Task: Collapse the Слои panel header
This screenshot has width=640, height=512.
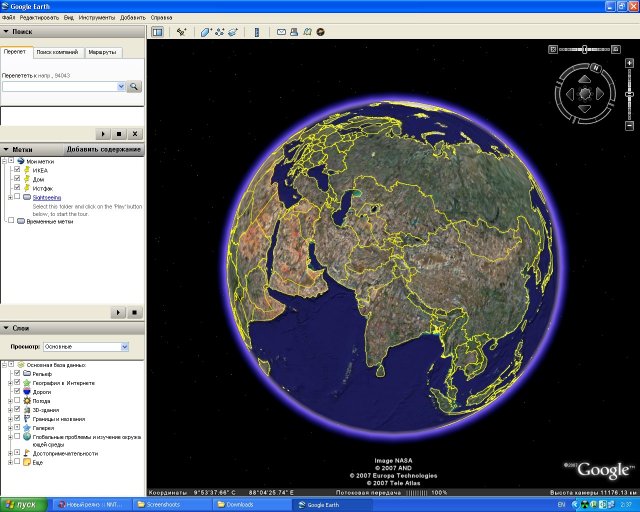Action: pyautogui.click(x=72, y=328)
